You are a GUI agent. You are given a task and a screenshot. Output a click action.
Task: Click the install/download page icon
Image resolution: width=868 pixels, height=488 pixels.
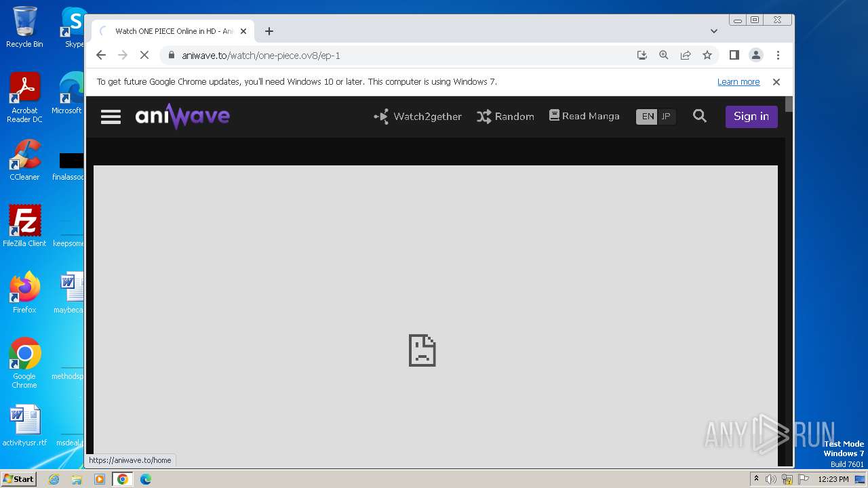(642, 56)
